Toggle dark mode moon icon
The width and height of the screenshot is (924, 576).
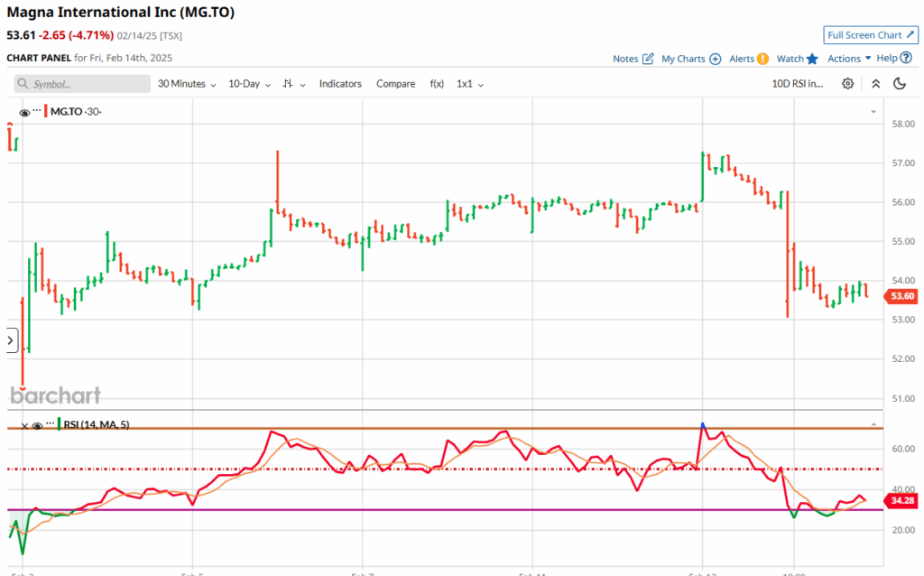pyautogui.click(x=899, y=84)
